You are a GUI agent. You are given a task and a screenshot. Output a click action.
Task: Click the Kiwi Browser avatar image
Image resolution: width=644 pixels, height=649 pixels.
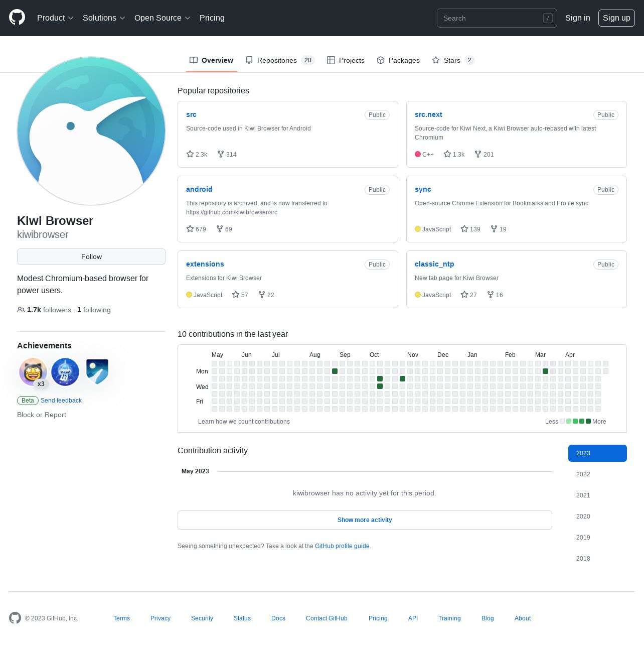(91, 131)
